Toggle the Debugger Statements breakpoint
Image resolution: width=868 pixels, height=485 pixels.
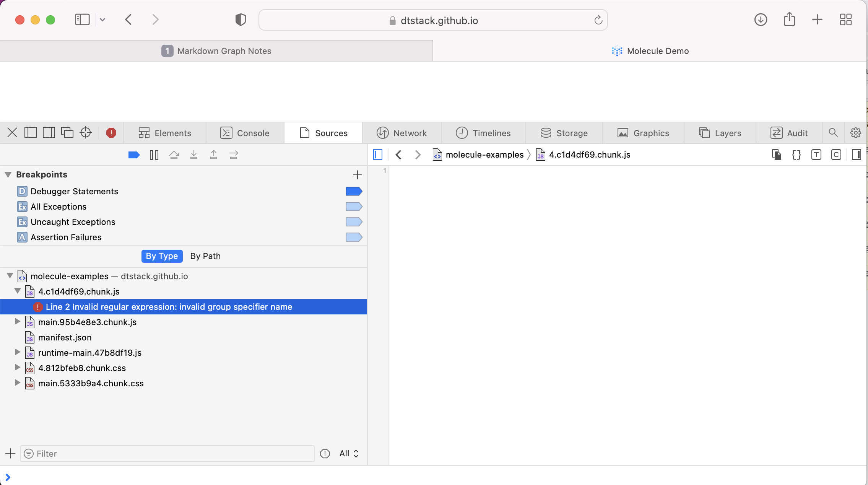pyautogui.click(x=354, y=191)
